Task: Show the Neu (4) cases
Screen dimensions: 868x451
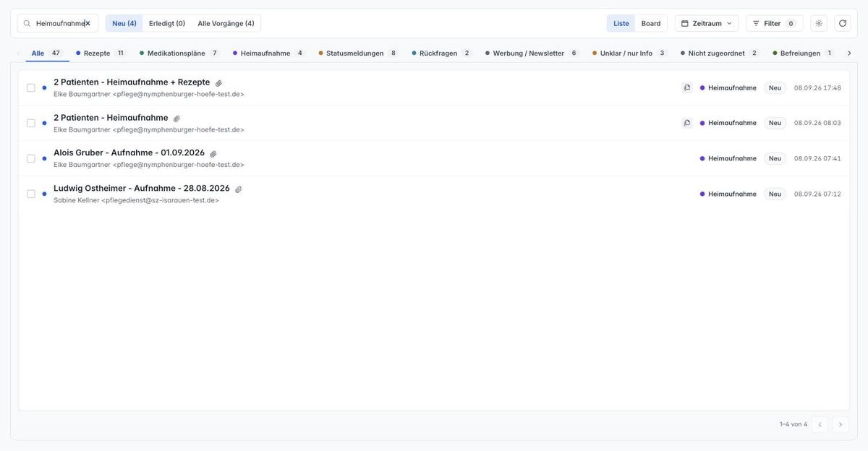Action: [x=124, y=23]
